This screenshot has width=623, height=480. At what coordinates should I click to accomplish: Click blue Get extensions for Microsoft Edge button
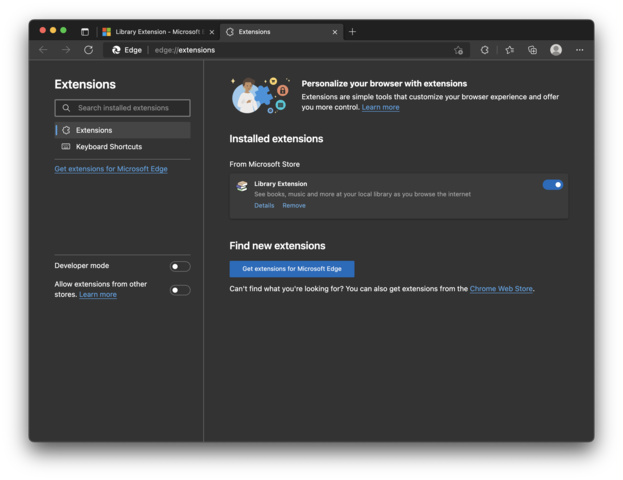[x=292, y=269]
